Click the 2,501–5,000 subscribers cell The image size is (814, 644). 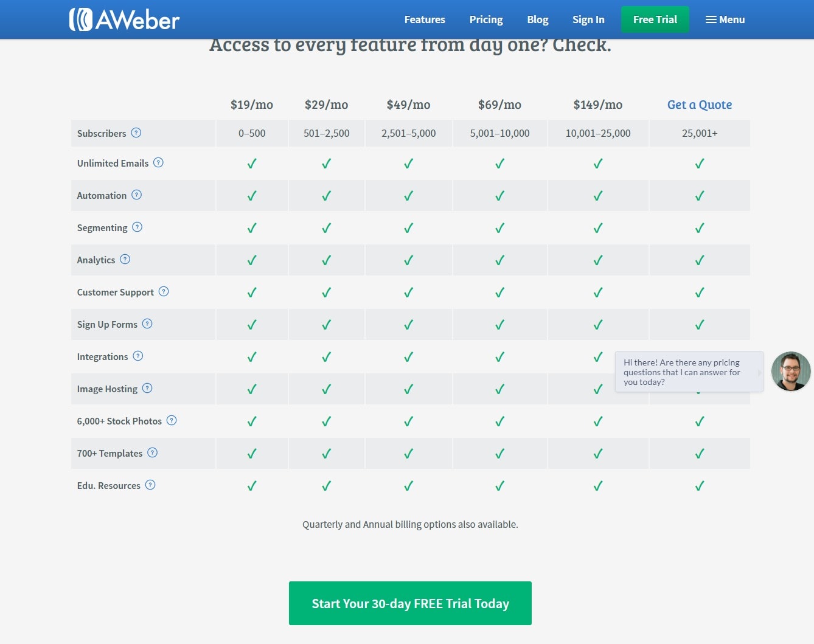tap(409, 133)
